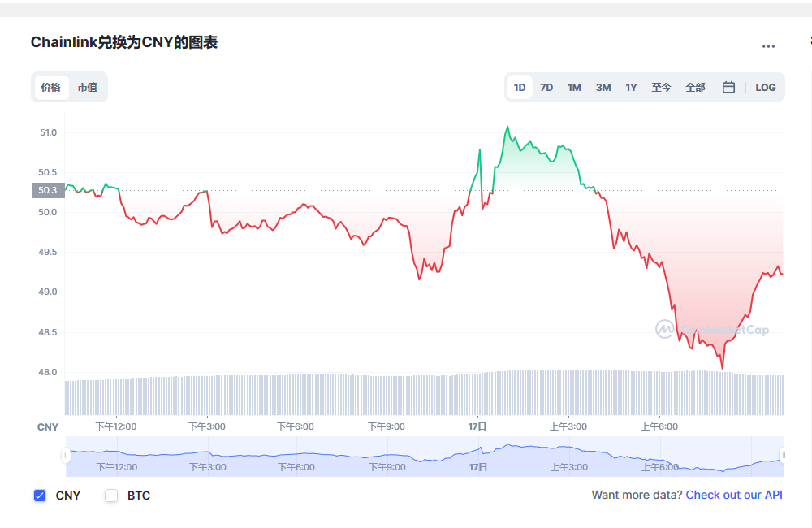
Task: Select the 1Y time range
Action: [631, 87]
